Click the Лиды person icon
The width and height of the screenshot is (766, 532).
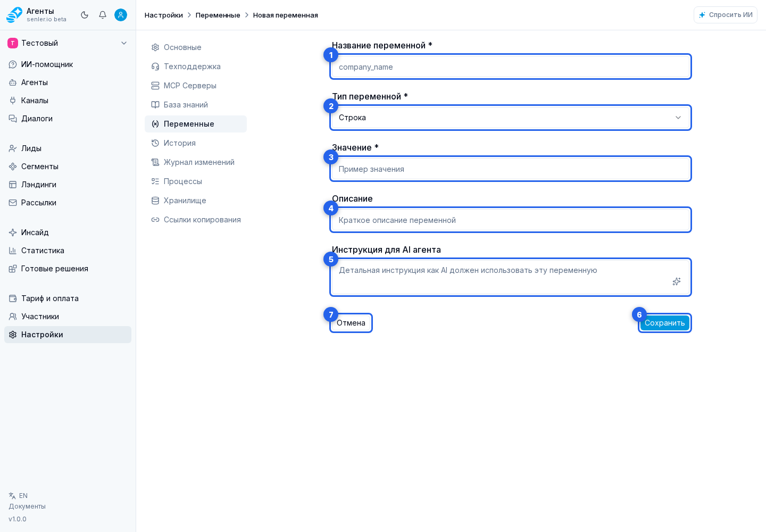click(x=13, y=148)
